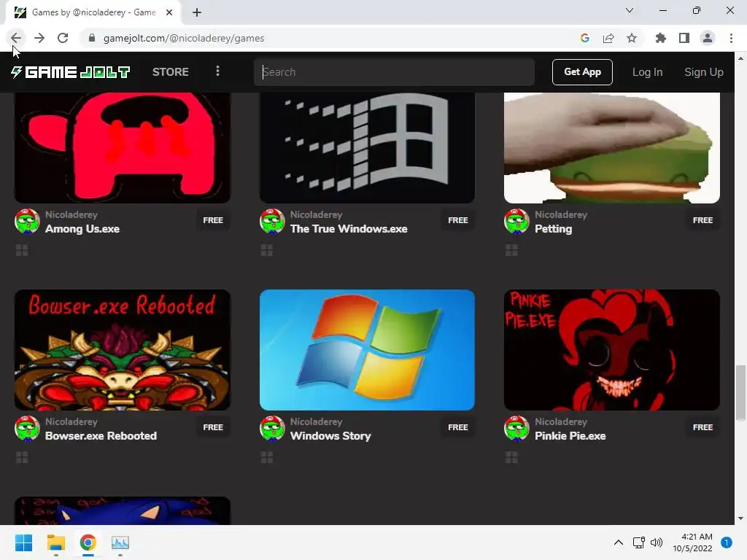Image resolution: width=747 pixels, height=560 pixels.
Task: Click Windows platform icon under The True Windows.exe
Action: [x=267, y=251]
